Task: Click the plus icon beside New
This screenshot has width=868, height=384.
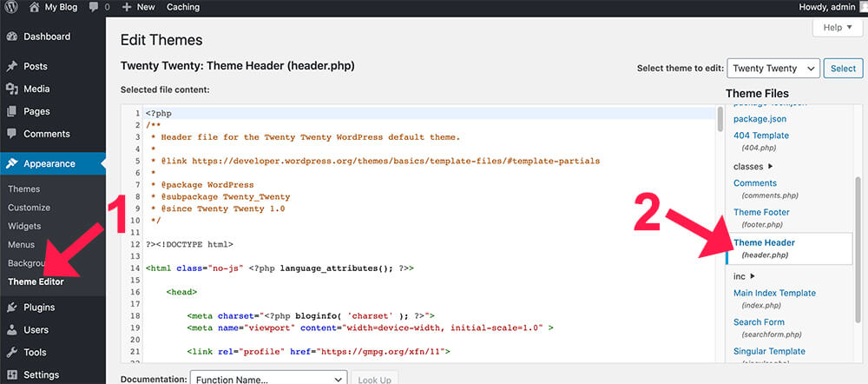Action: (126, 7)
